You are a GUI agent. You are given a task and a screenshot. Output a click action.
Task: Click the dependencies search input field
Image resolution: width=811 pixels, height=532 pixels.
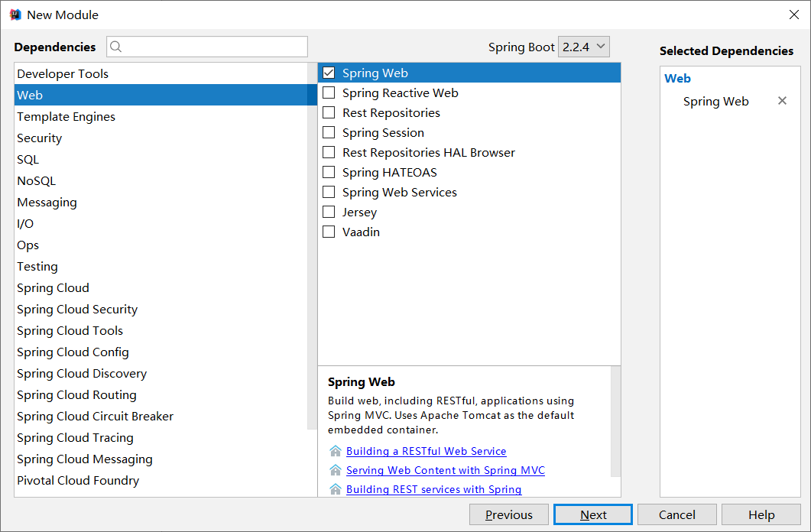tap(207, 47)
